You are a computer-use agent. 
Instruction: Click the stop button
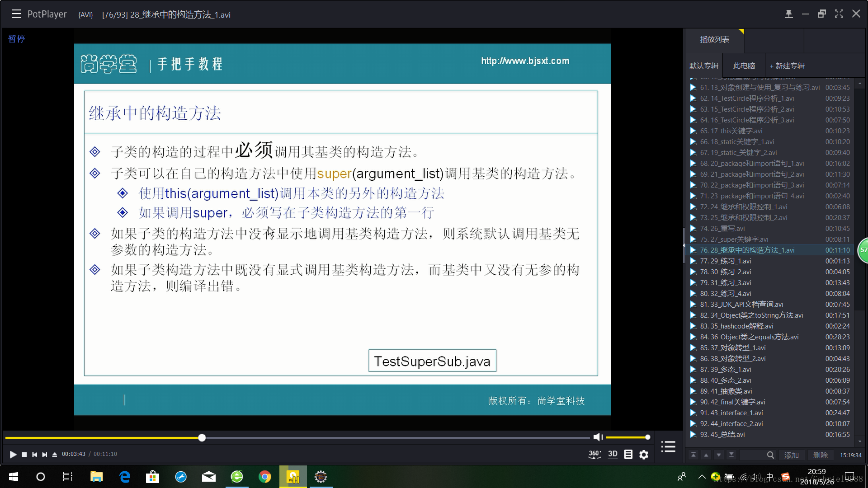24,455
